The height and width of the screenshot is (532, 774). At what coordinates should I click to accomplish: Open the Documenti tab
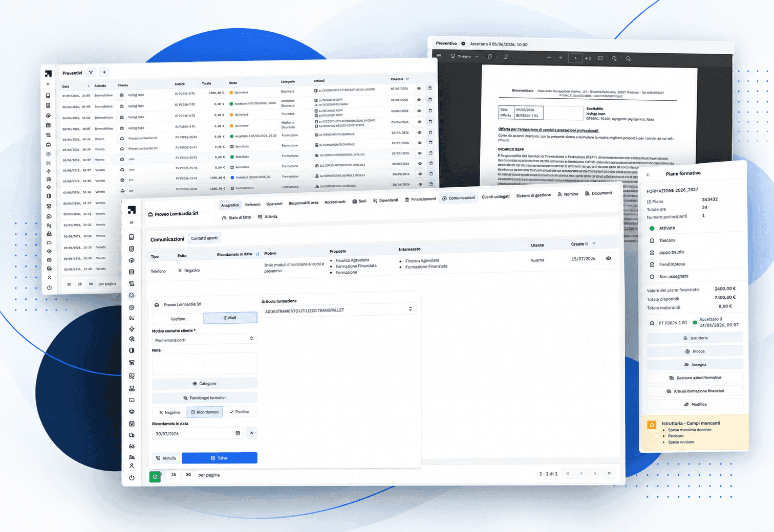[598, 193]
